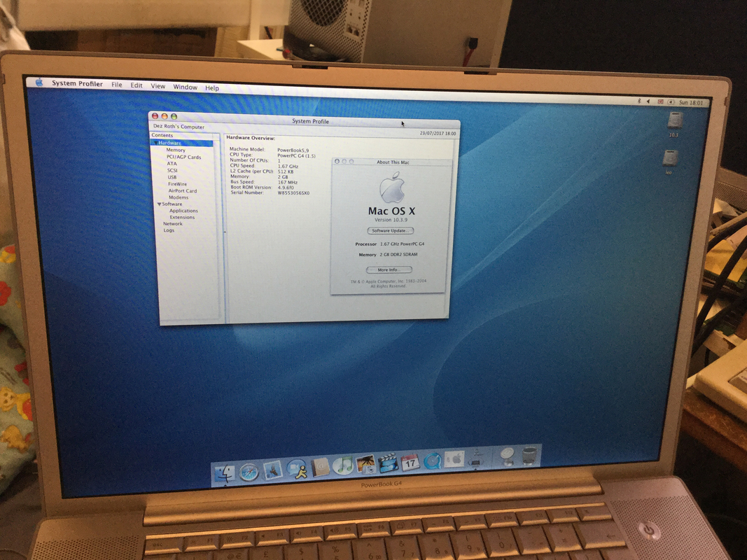
Task: Click Dez Roth's Computer title text
Action: [179, 127]
